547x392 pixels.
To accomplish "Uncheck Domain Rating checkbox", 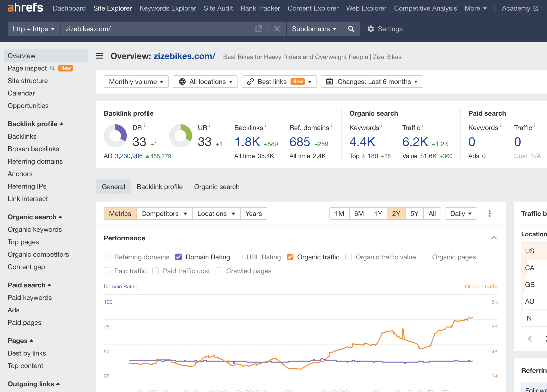I will point(178,257).
